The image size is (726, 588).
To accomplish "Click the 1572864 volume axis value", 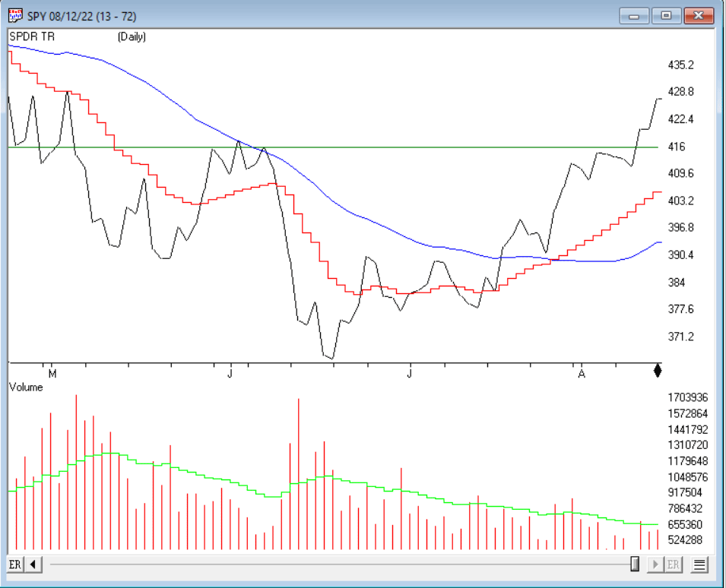I will tap(687, 413).
